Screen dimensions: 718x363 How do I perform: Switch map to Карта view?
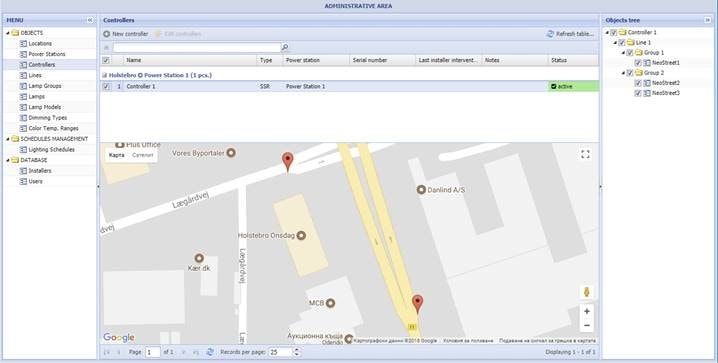click(x=116, y=155)
